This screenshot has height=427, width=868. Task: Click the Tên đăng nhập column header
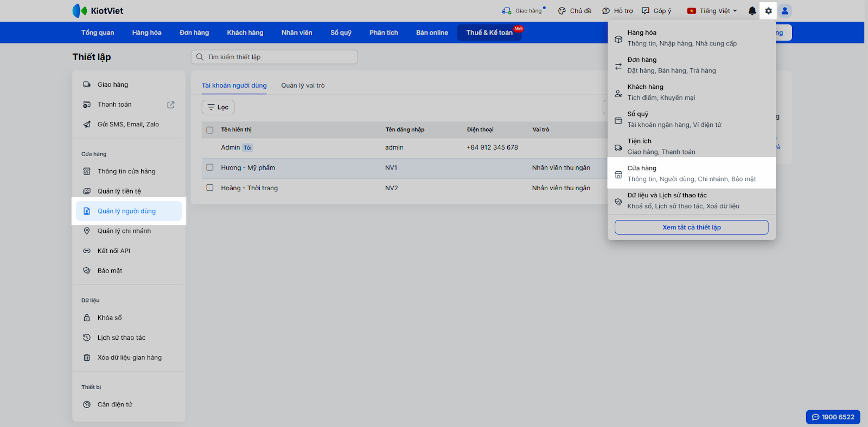(405, 130)
